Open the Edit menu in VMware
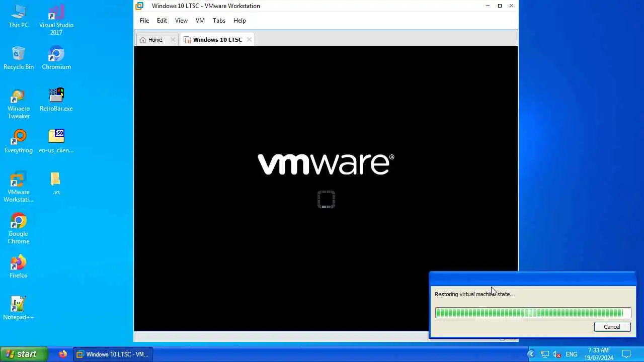Image resolution: width=644 pixels, height=362 pixels. pyautogui.click(x=162, y=21)
